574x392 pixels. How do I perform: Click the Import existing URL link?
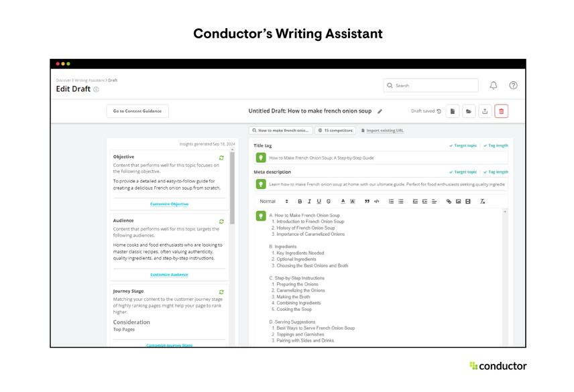(x=385, y=131)
